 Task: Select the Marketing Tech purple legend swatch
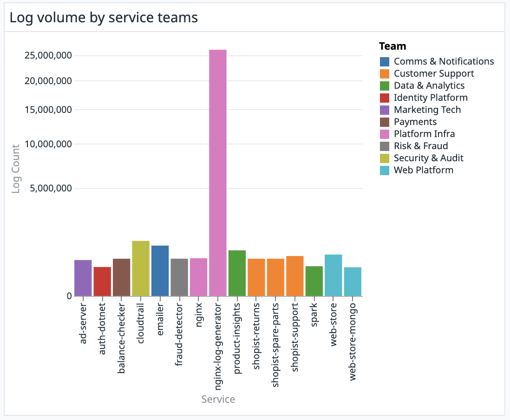tap(385, 110)
